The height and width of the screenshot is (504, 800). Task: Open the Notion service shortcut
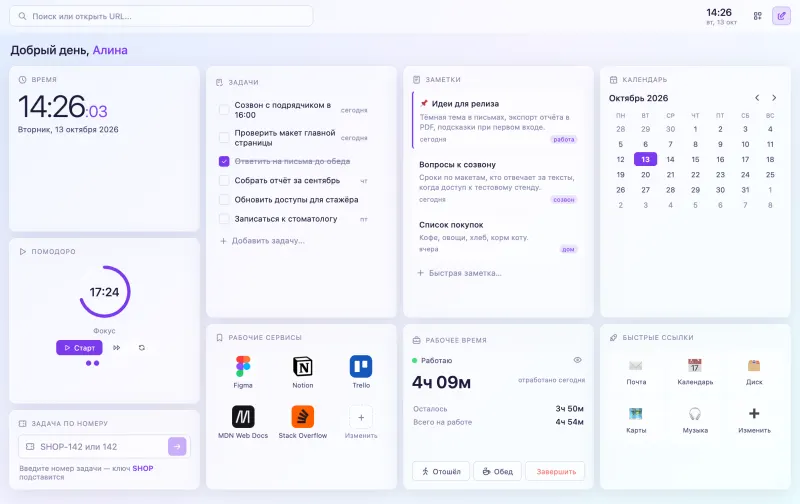pyautogui.click(x=303, y=372)
